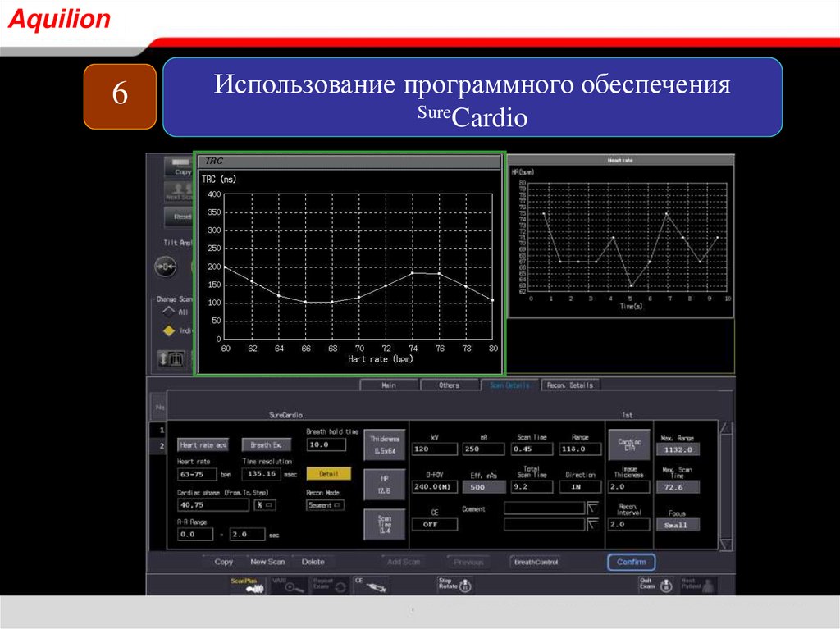This screenshot has width=840, height=629.
Task: Click the Cardiac phase 40,75 field
Action: click(213, 504)
